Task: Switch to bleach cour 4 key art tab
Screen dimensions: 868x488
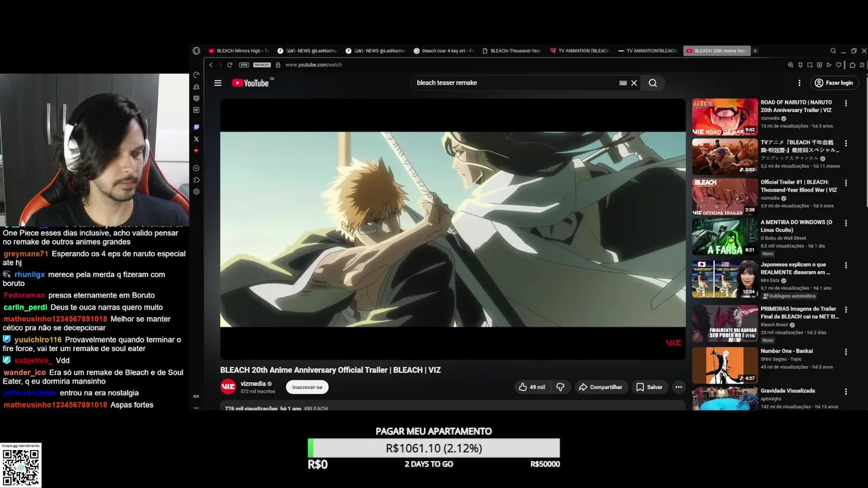Action: 443,51
